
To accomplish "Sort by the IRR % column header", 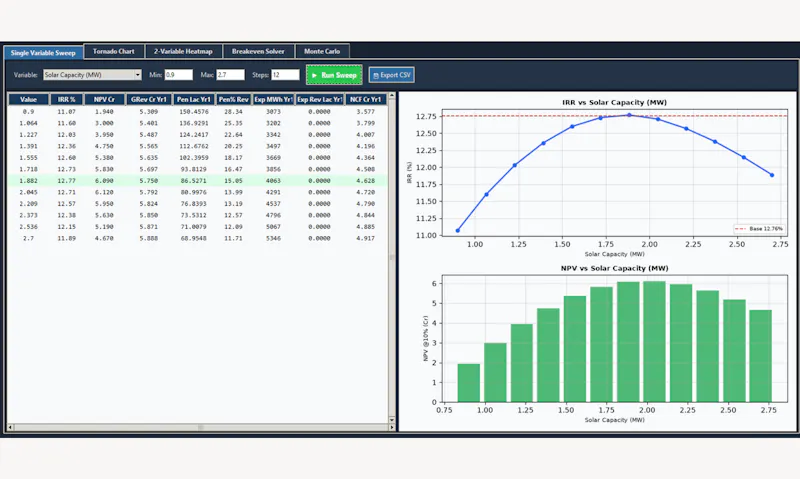I will 66,99.
